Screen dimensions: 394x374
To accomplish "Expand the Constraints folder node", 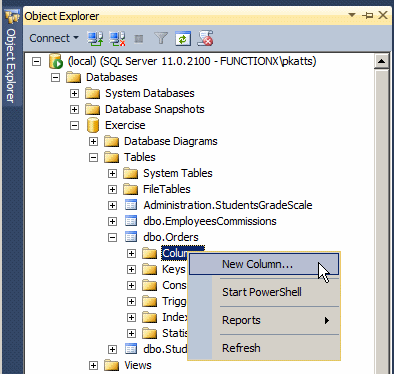I will click(131, 286).
